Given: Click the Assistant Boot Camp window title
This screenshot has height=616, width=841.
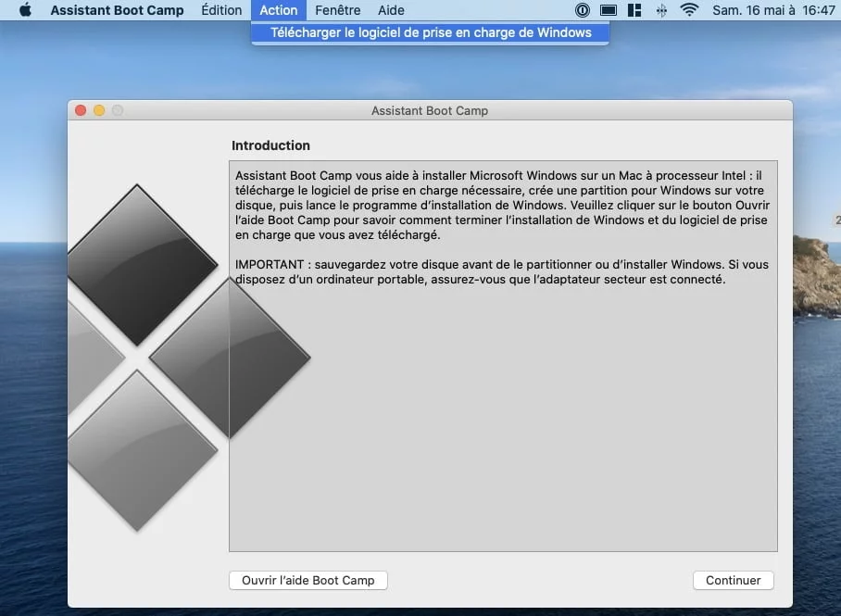Looking at the screenshot, I should 430,110.
